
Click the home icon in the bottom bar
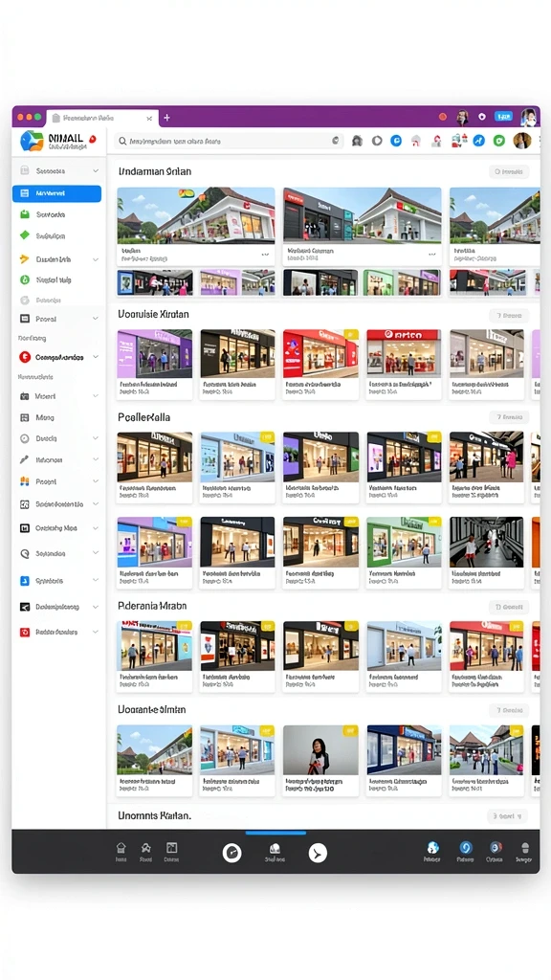coord(121,848)
